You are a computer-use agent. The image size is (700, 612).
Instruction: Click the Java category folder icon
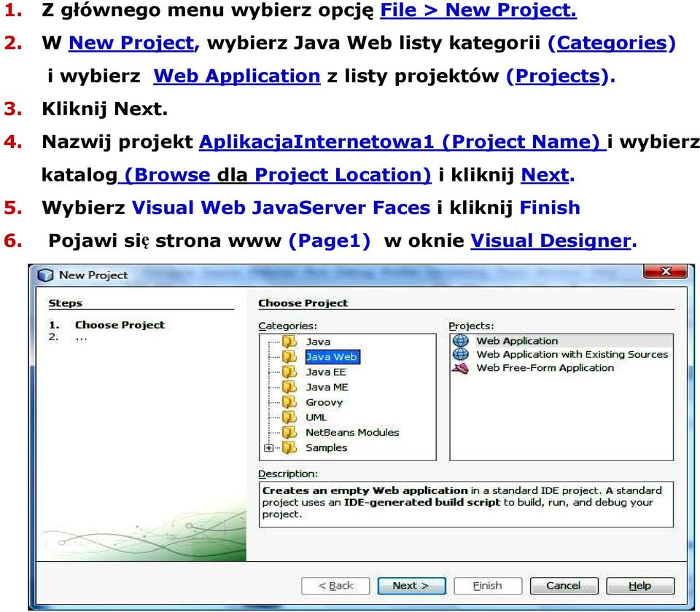(x=289, y=342)
